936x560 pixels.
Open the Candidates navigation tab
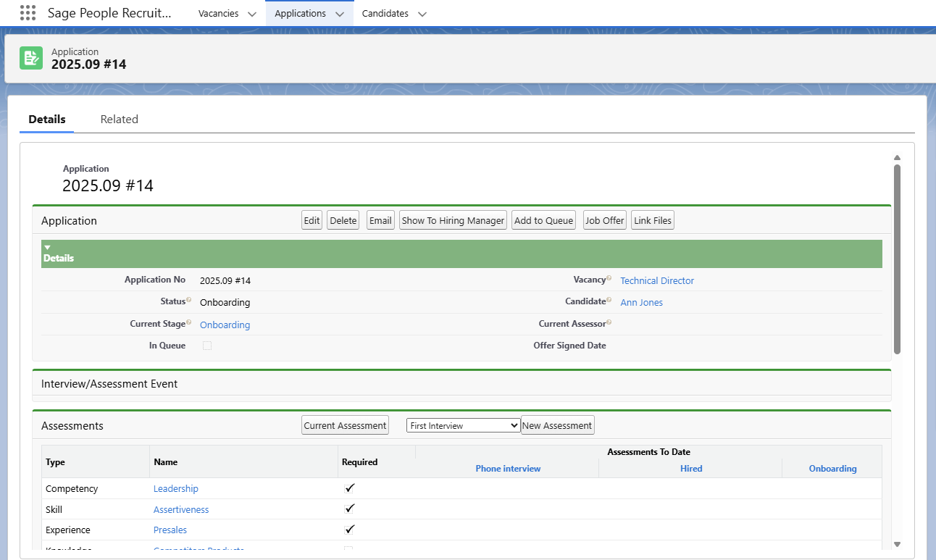[x=385, y=14]
